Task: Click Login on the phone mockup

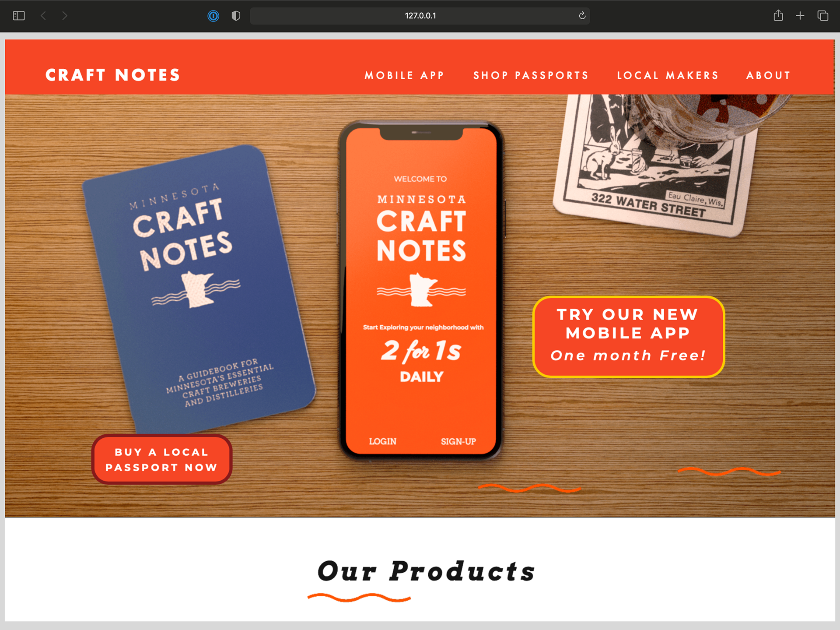Action: pyautogui.click(x=382, y=441)
